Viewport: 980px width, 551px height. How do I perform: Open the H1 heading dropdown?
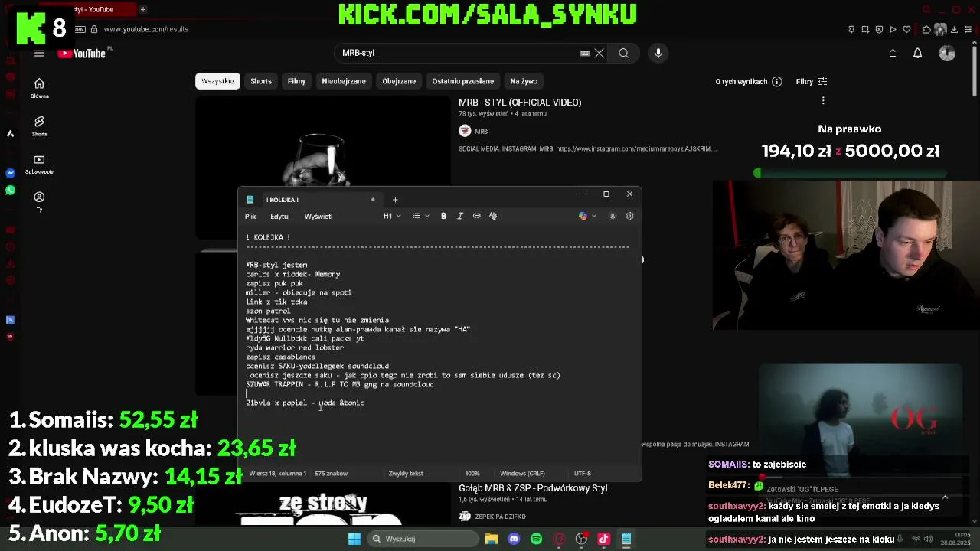(x=392, y=216)
